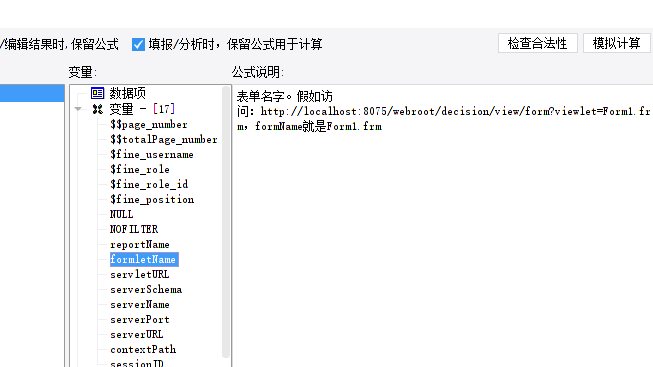Select the $$totalPage_number variable

coord(164,140)
